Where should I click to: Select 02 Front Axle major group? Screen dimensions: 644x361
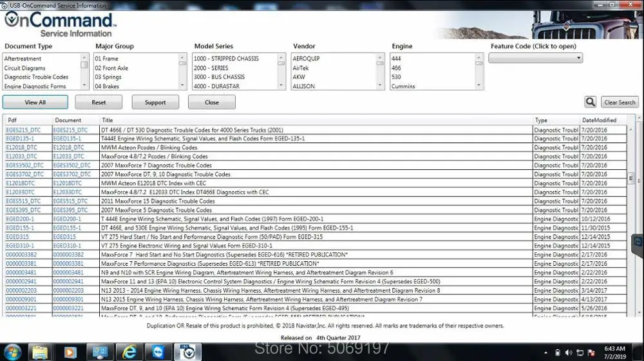click(x=111, y=68)
